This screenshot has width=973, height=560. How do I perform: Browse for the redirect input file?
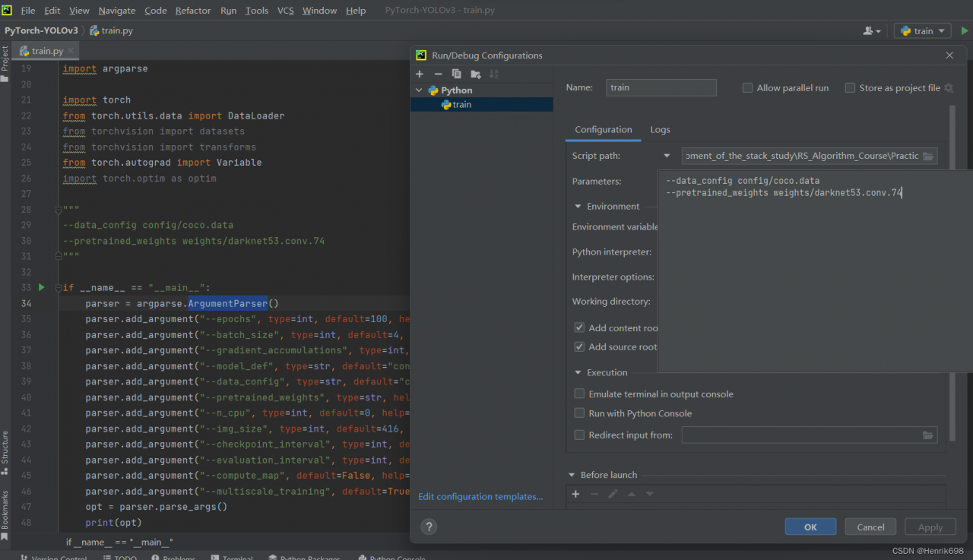[927, 435]
